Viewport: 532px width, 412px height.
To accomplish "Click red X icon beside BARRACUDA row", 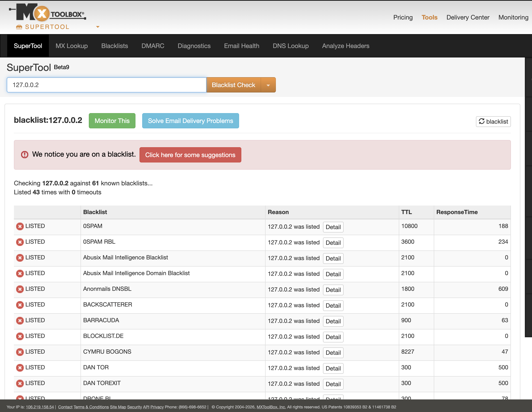I will pos(20,320).
